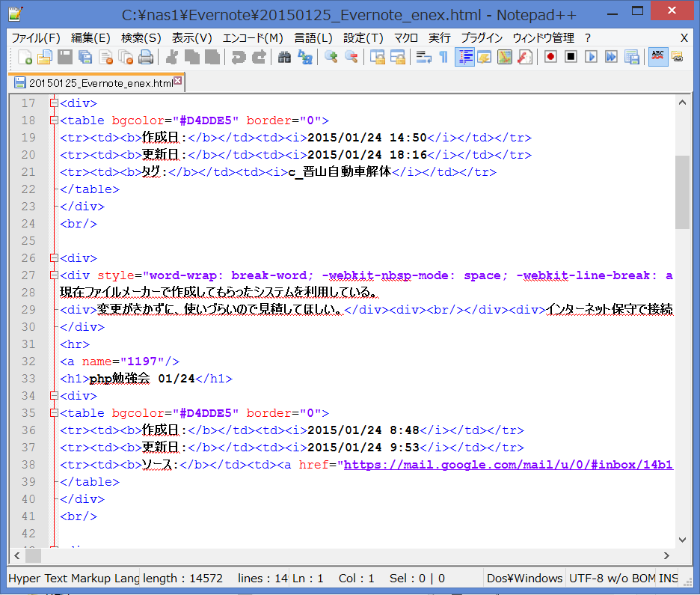Screen dimensions: 700x595
Task: Click the Undo arrow icon
Action: pyautogui.click(x=239, y=57)
